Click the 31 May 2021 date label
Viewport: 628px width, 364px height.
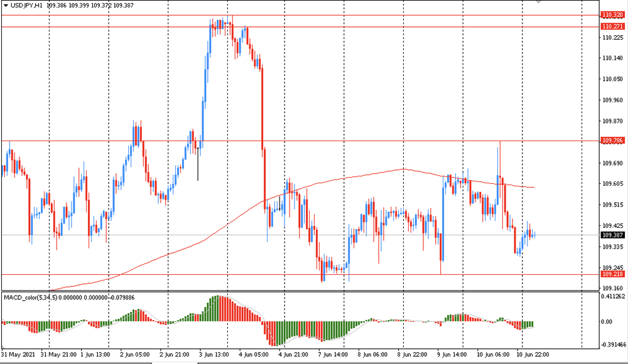[x=18, y=355]
